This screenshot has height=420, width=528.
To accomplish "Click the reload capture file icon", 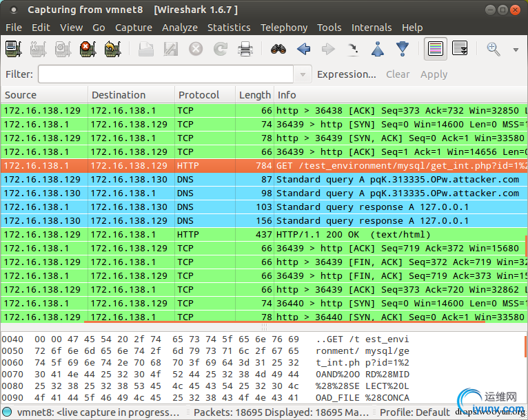I will click(x=221, y=49).
